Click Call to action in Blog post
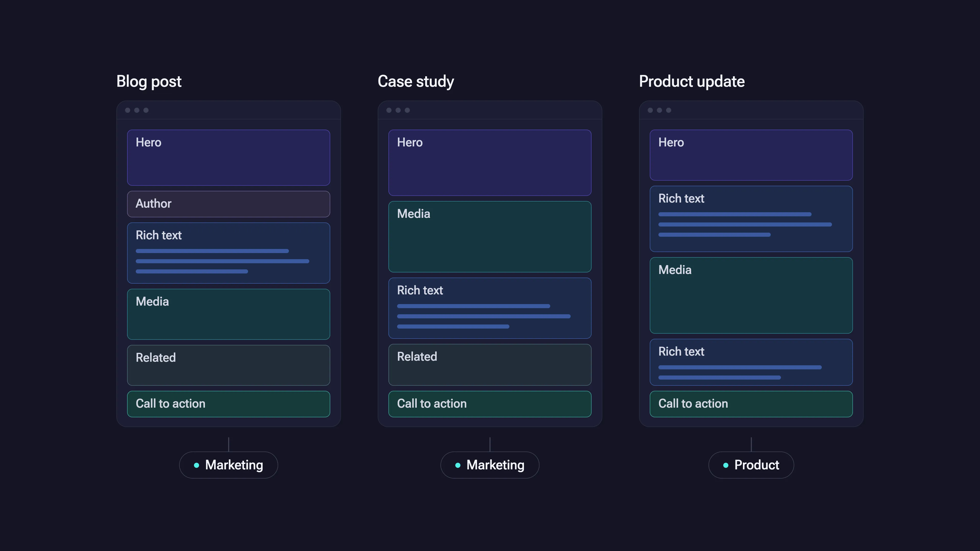Viewport: 980px width, 551px height. tap(228, 404)
